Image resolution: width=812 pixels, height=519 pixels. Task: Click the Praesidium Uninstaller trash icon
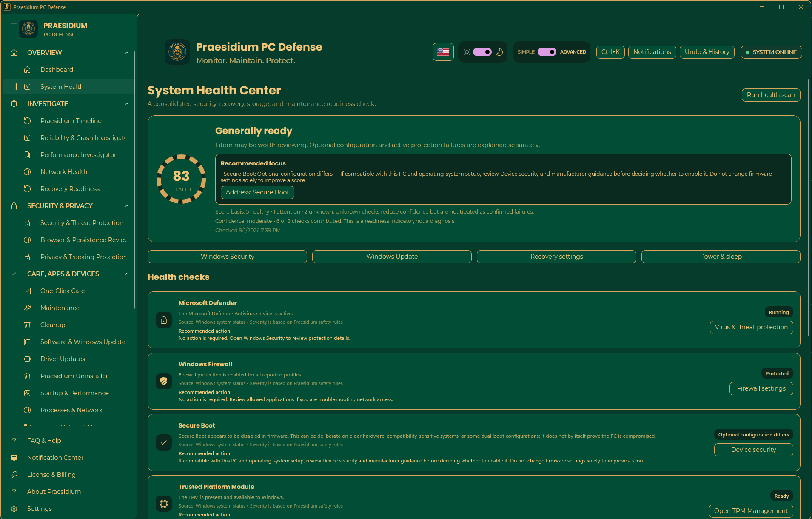coord(27,376)
